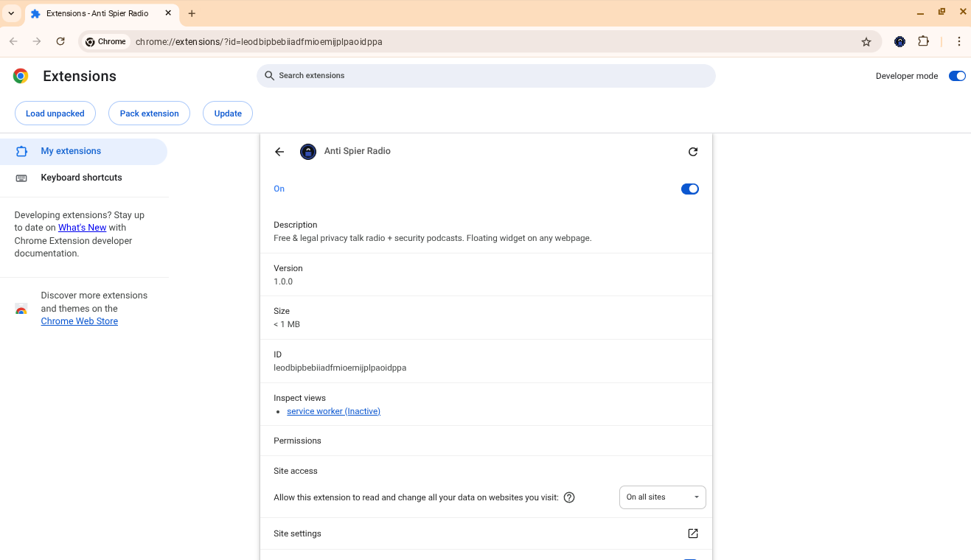971x560 pixels.
Task: Switch to the Extensions browser tab
Action: pos(101,13)
